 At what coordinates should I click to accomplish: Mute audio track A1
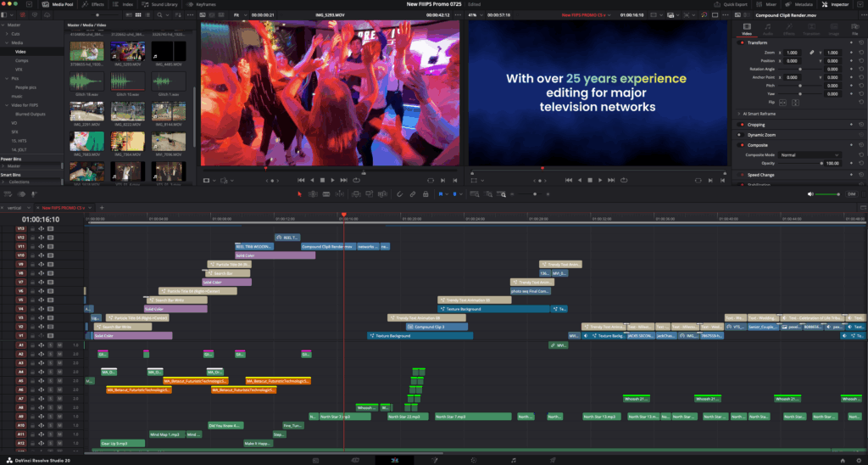coord(58,345)
